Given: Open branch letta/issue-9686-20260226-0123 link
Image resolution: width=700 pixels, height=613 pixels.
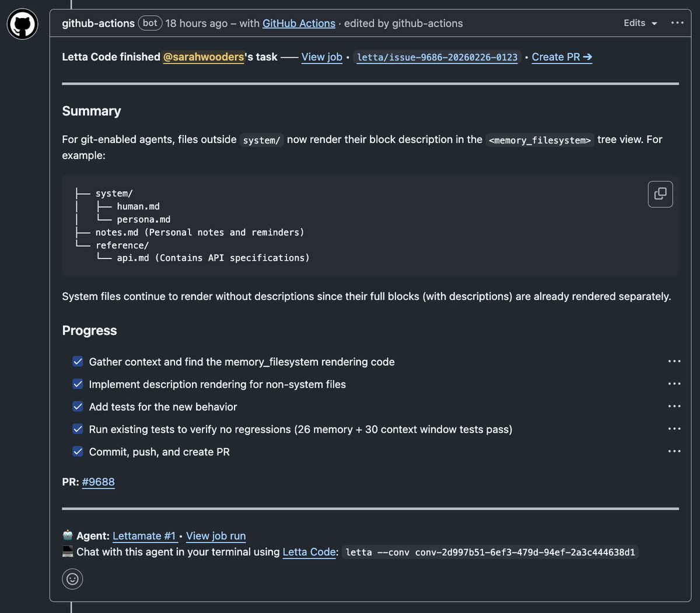Looking at the screenshot, I should point(437,57).
